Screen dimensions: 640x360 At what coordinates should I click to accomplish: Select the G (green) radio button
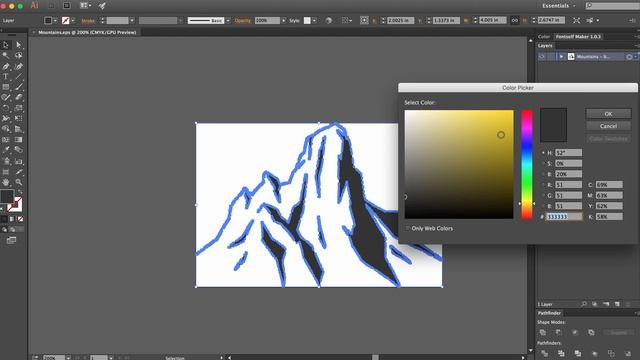click(x=543, y=196)
